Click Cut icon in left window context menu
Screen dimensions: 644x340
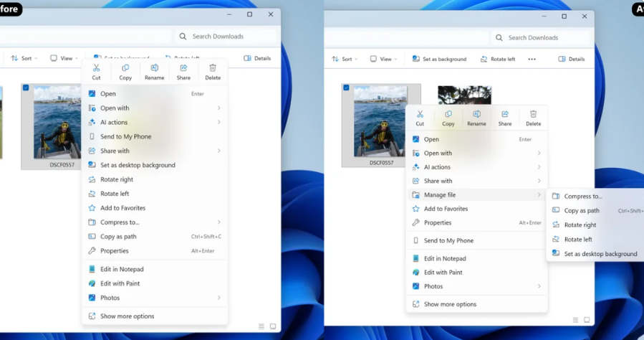(x=96, y=68)
